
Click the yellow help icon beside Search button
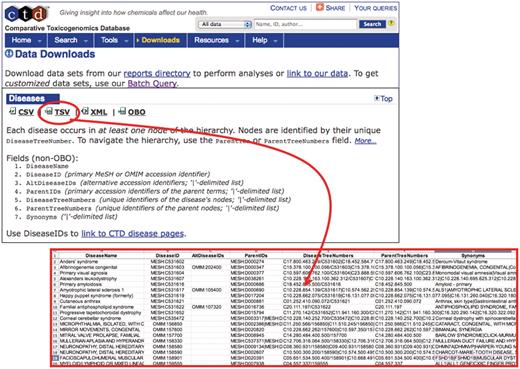(391, 23)
